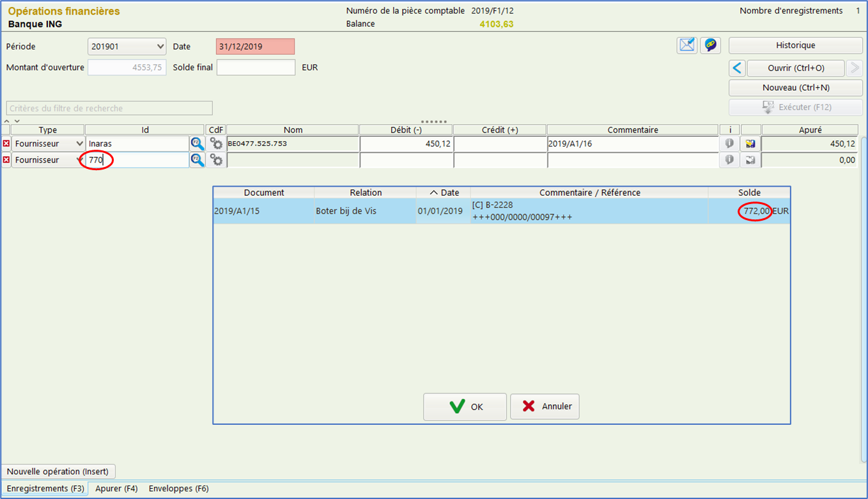Delete the 770 row with red X
Viewport: 868px width, 499px height.
pyautogui.click(x=6, y=160)
